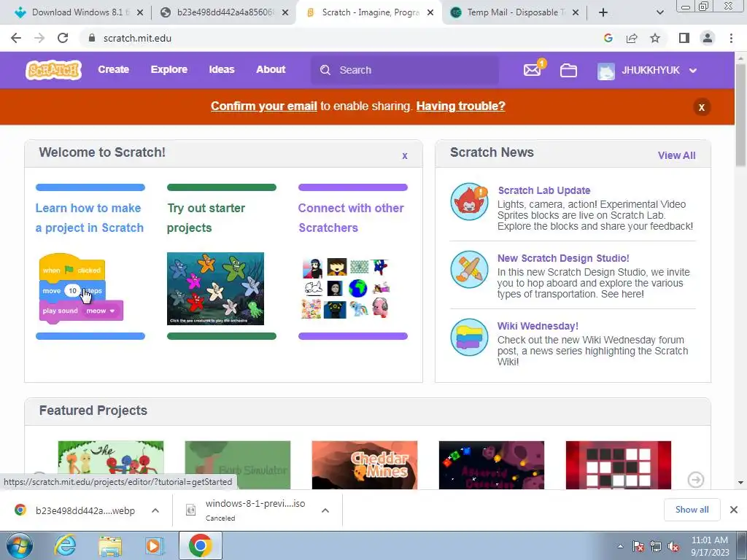
Task: Switch to Temp Mail tab
Action: [x=514, y=12]
